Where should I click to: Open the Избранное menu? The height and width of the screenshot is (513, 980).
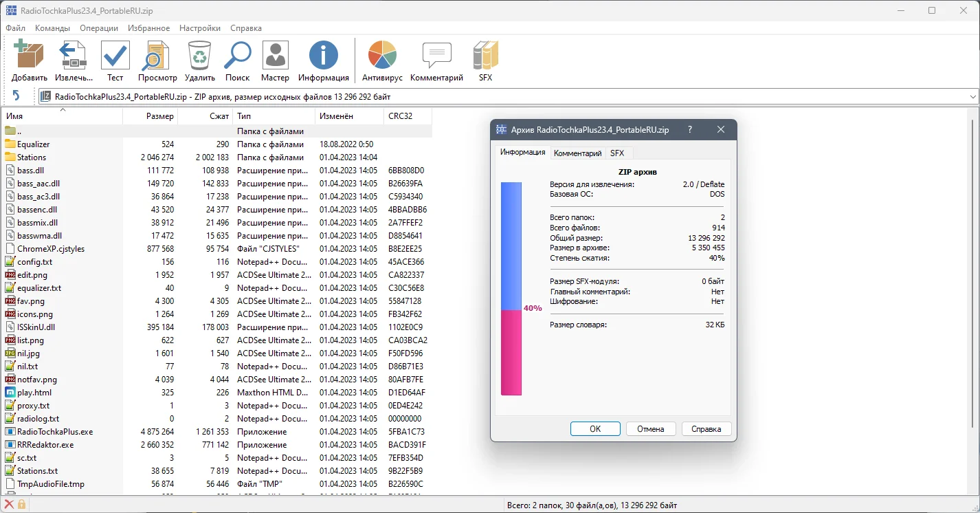pos(148,28)
